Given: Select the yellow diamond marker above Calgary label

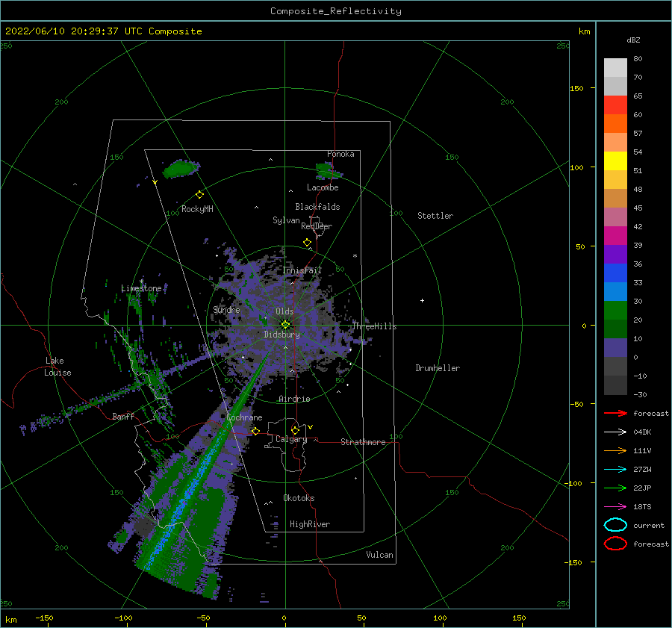Looking at the screenshot, I should (295, 430).
